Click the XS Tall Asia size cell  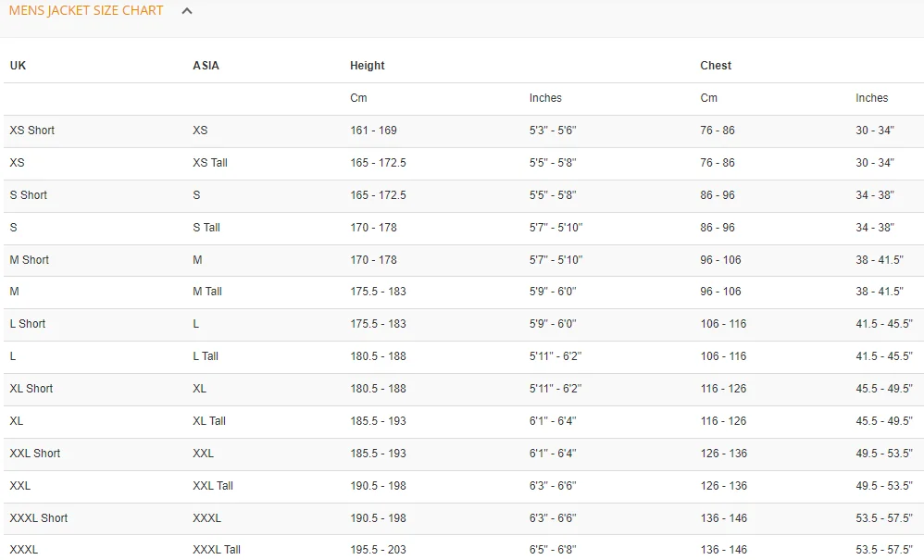(210, 163)
